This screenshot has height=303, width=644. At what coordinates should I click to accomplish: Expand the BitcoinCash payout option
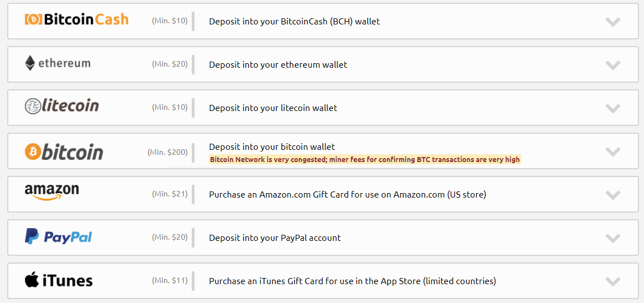[x=612, y=22]
